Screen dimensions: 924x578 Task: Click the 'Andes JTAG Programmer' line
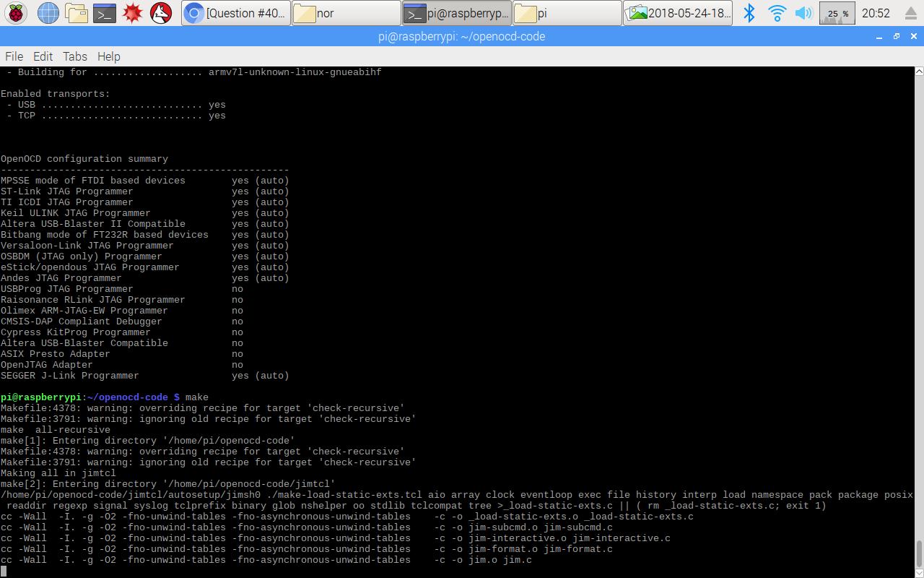click(144, 278)
